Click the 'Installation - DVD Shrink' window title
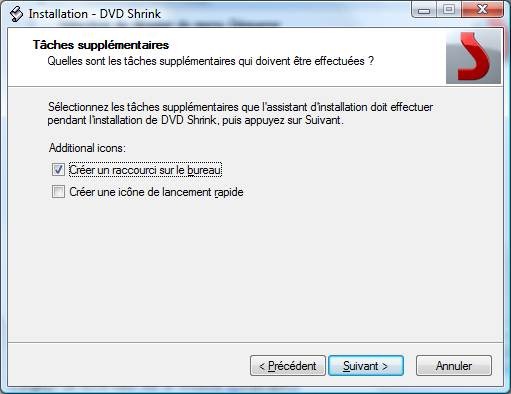 point(95,14)
